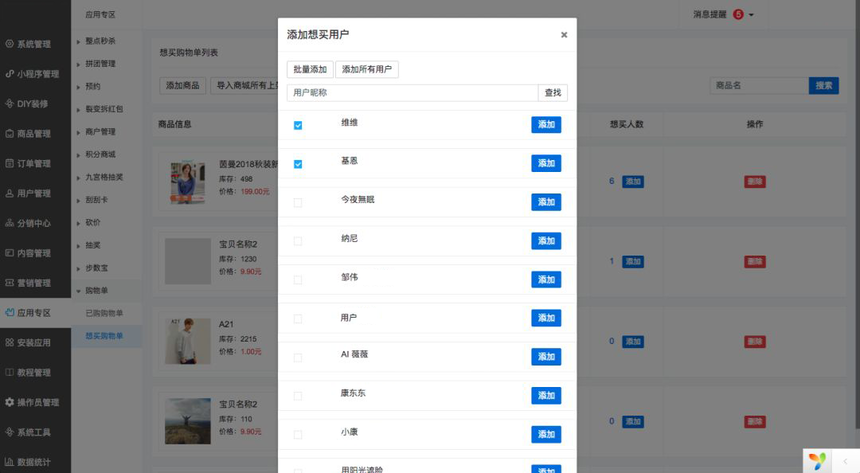Close the 添加想买用户 dialog with X

(x=564, y=35)
